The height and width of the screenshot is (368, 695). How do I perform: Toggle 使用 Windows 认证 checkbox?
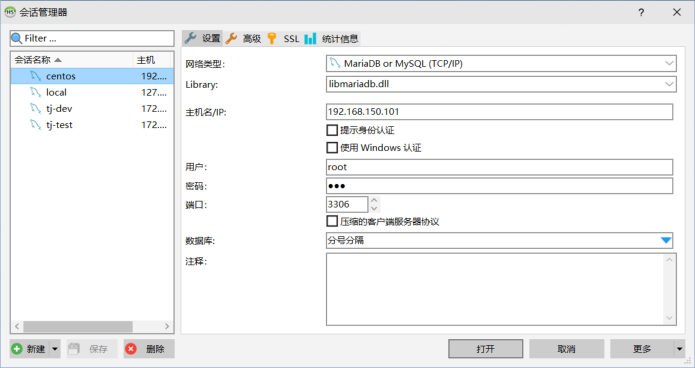332,147
